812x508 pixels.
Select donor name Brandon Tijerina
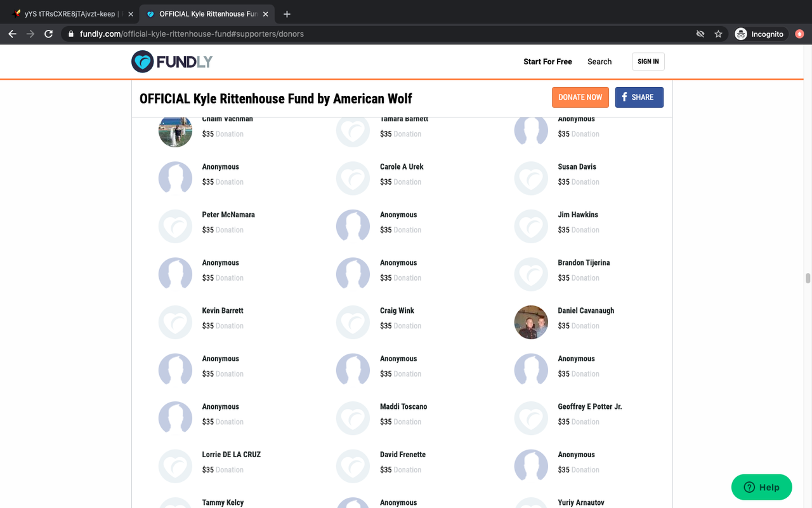(x=584, y=262)
